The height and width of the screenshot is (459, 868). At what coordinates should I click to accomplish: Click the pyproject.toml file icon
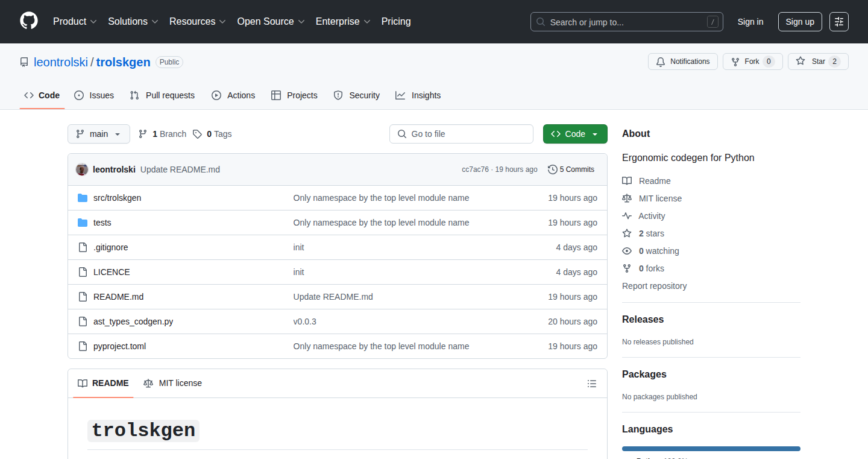tap(83, 346)
